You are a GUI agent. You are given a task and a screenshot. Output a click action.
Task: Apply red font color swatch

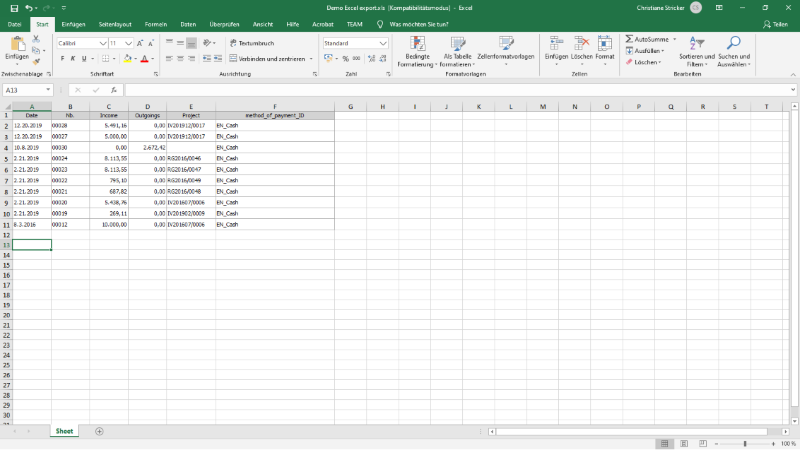145,59
